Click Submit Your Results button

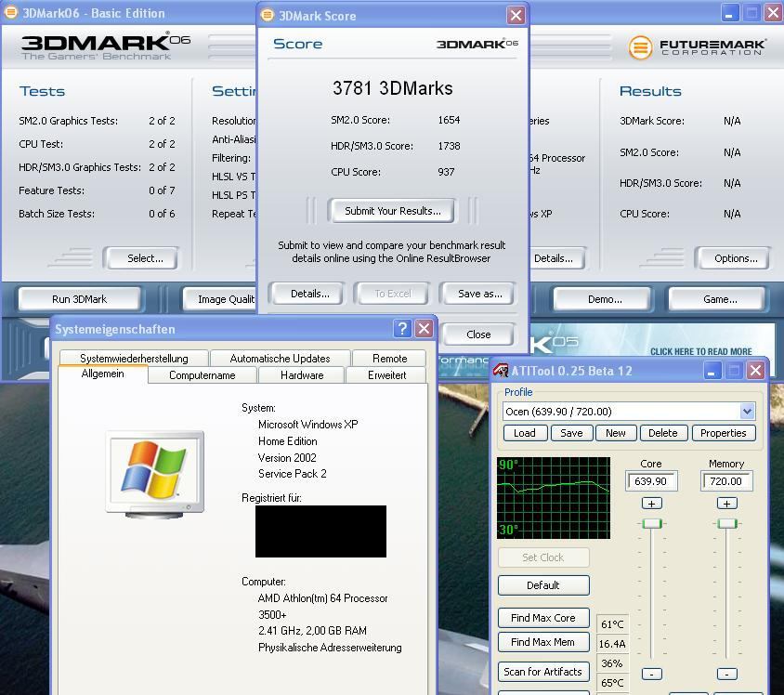click(x=393, y=211)
